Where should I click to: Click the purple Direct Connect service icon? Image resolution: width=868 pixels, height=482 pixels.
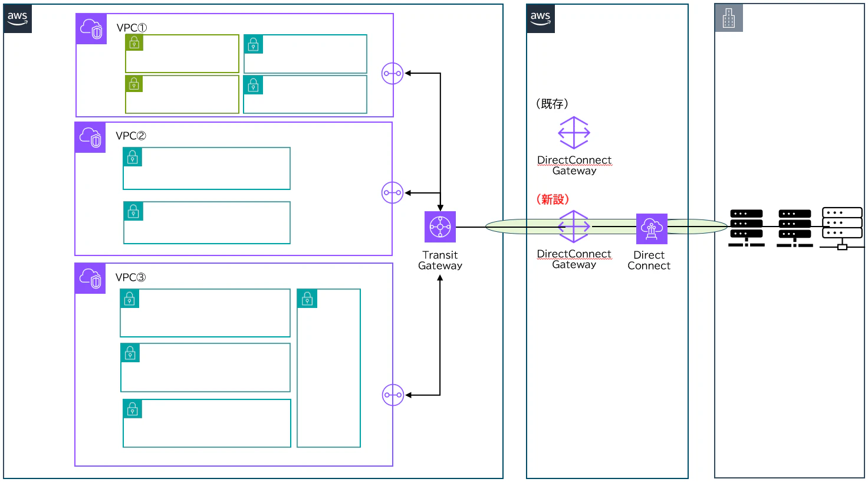652,229
